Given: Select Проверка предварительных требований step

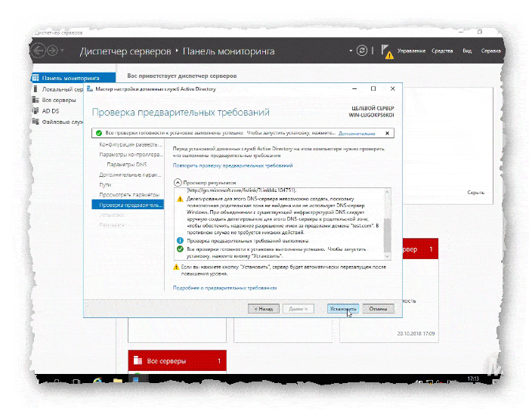Looking at the screenshot, I should click(x=128, y=205).
